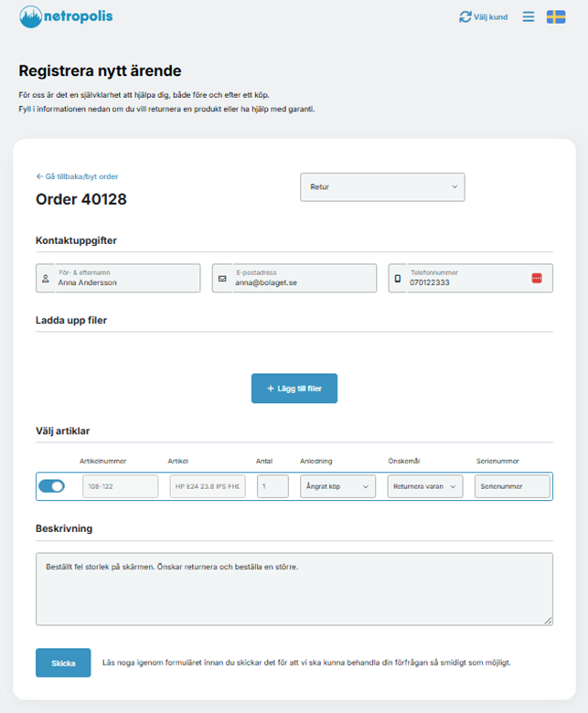Screen dimensions: 588x713
Task: Click the Netropolis logo
Action: coord(66,16)
